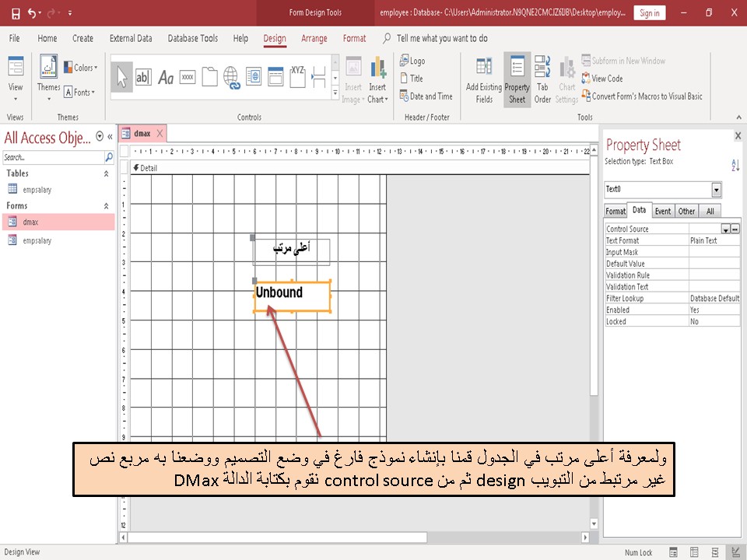Open the Themes dropdown
The image size is (747, 560).
[48, 77]
